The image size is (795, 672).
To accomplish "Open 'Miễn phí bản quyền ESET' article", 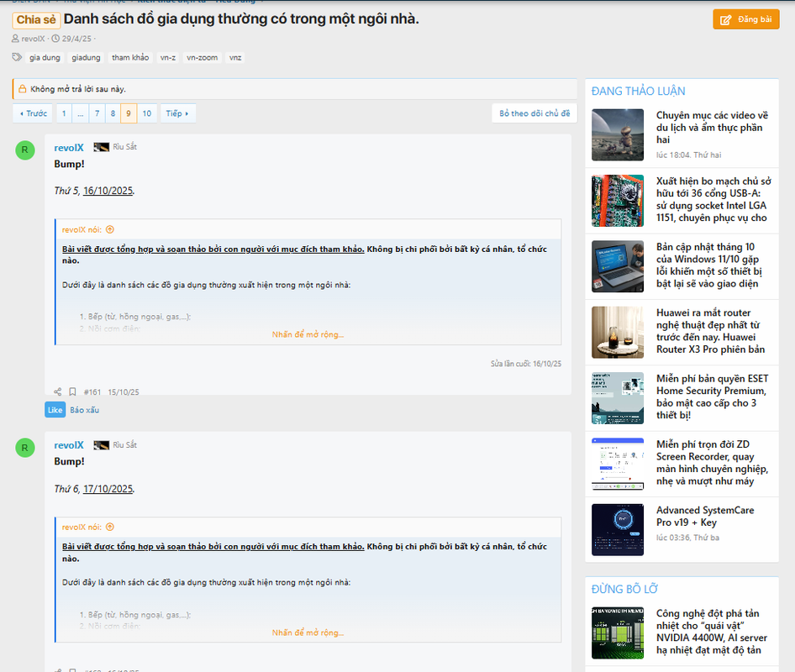I will pos(712,396).
